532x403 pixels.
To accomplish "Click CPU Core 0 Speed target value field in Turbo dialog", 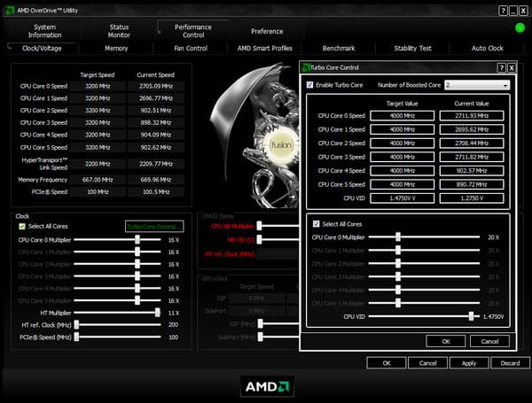I will point(402,115).
